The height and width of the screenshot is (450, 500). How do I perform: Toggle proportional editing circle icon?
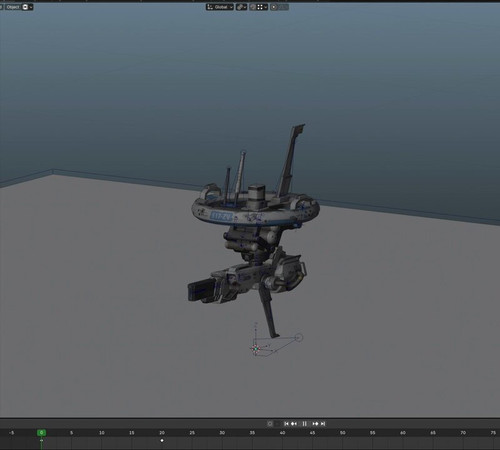[274, 7]
